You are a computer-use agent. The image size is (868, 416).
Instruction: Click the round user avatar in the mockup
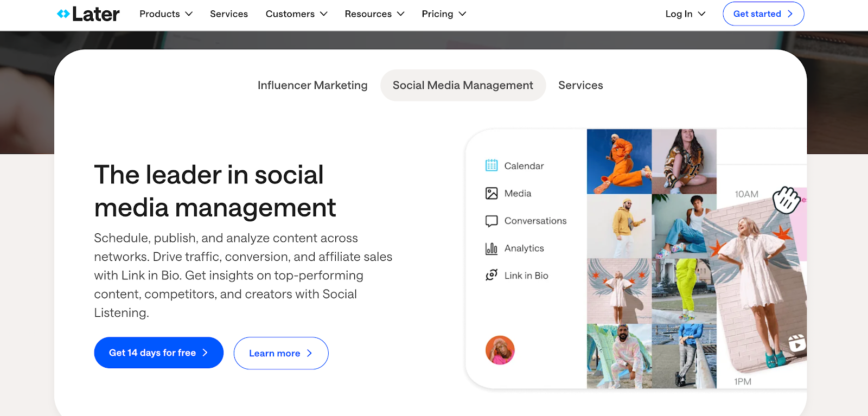(x=500, y=350)
